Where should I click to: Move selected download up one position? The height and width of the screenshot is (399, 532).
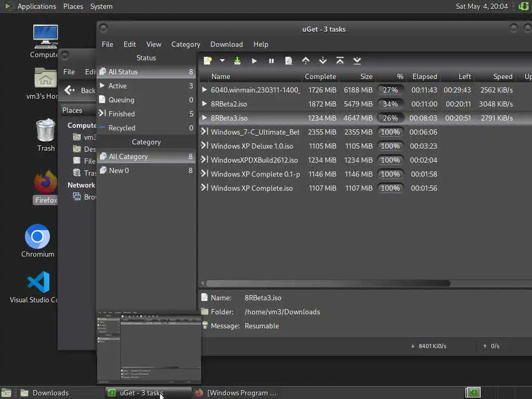click(x=305, y=61)
